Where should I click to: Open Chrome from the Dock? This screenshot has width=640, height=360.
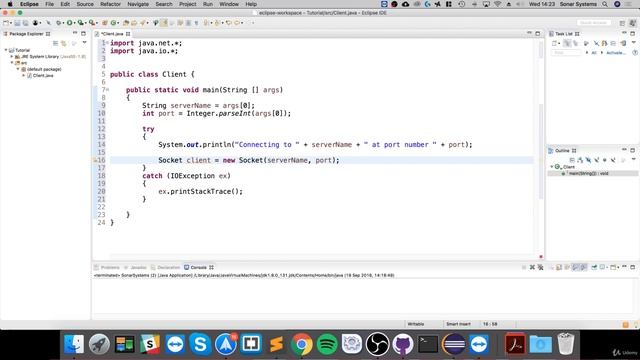pyautogui.click(x=302, y=344)
